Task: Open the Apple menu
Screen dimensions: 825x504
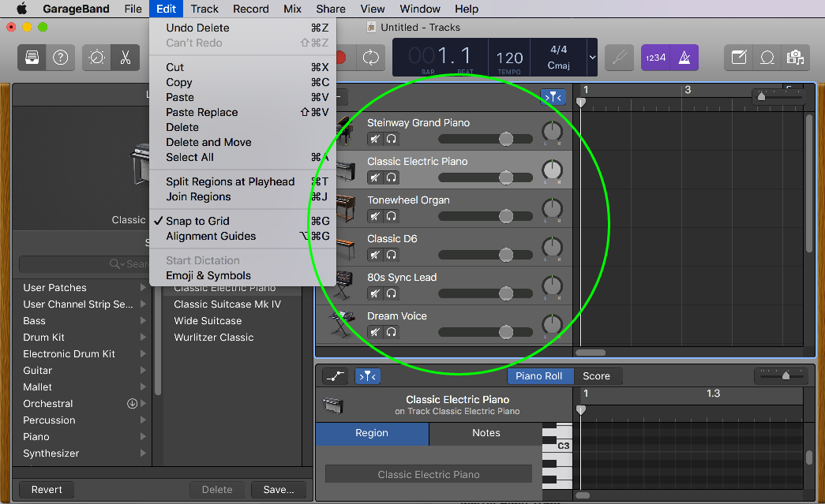Action: click(21, 9)
